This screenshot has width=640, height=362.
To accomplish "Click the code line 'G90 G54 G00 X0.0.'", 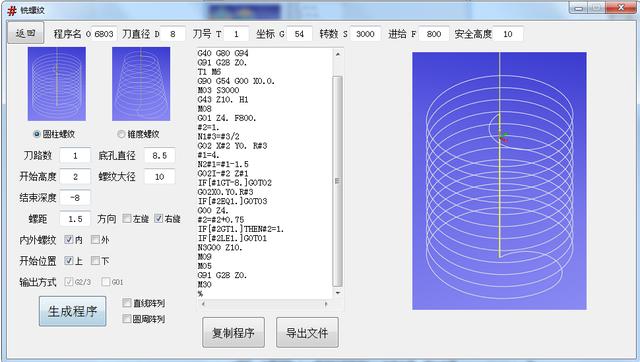I will point(236,81).
